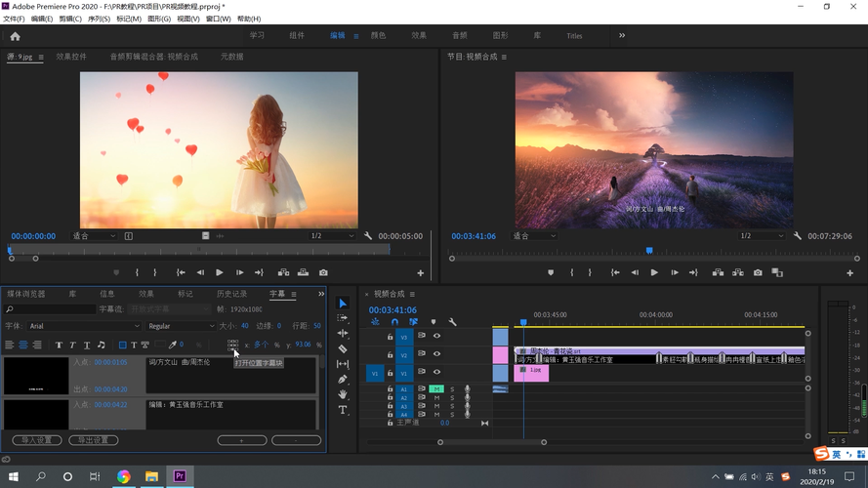The height and width of the screenshot is (488, 868).
Task: Toggle V3 track visibility eye
Action: [x=436, y=336]
